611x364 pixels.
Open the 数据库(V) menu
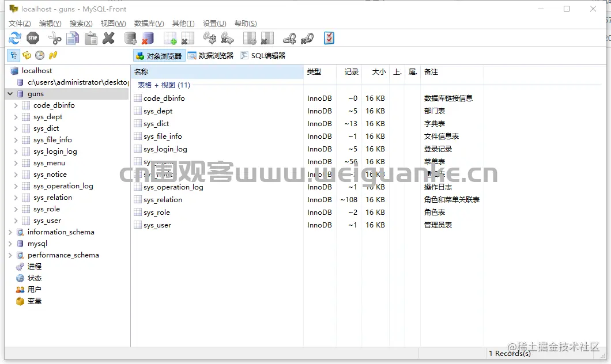point(149,24)
